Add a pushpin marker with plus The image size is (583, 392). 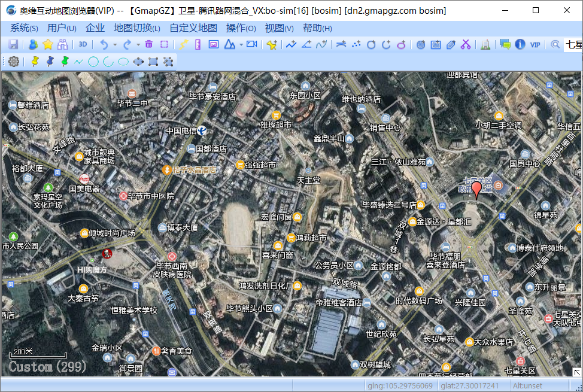pyautogui.click(x=272, y=45)
